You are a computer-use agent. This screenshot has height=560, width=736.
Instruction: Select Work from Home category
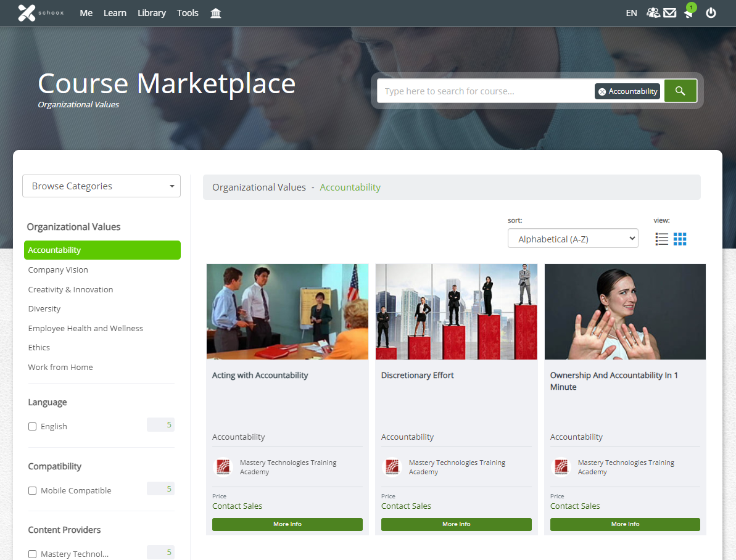pos(60,368)
